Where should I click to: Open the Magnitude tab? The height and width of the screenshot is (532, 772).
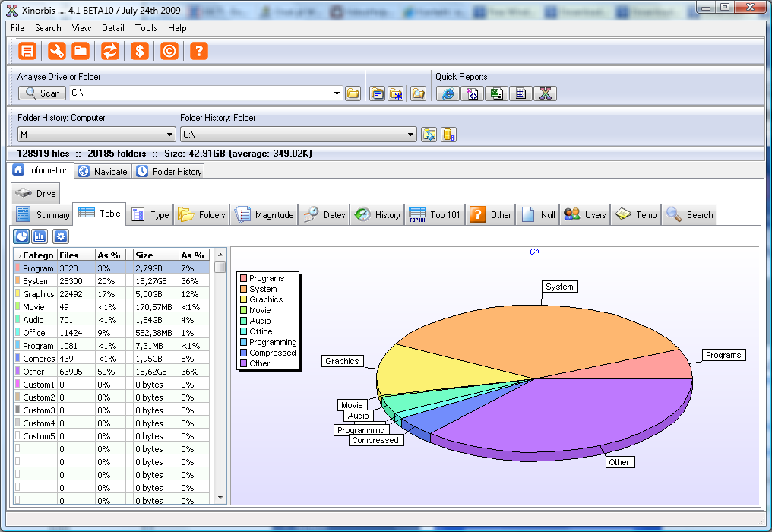(x=264, y=215)
